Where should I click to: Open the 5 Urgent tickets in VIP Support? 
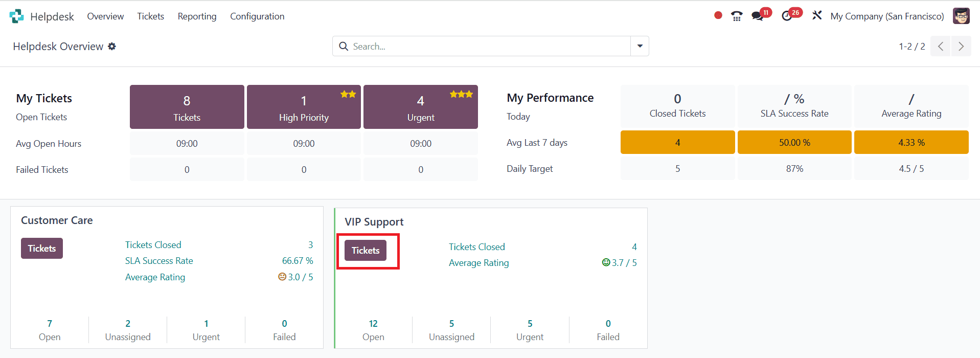coord(530,330)
